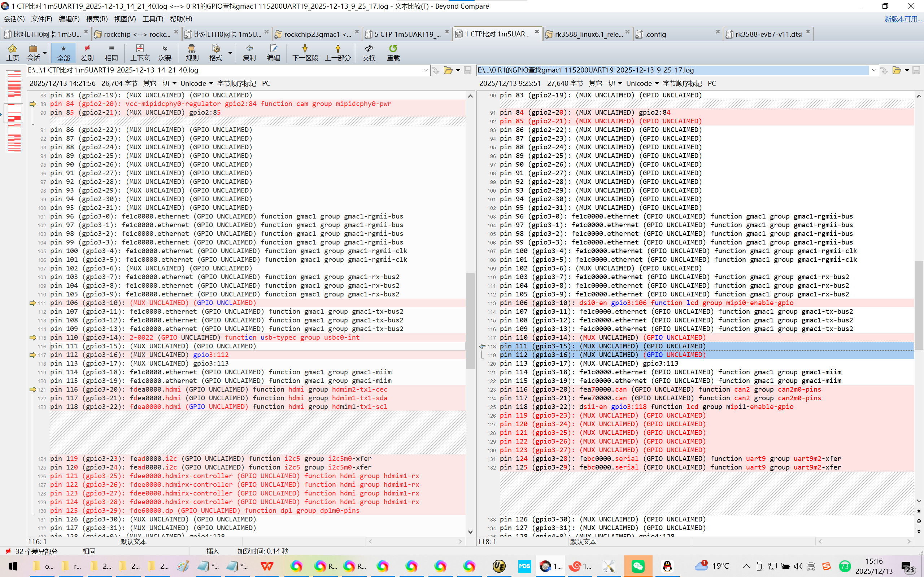Click the 主页 home toolbar icon
The width and height of the screenshot is (924, 577).
coord(12,52)
